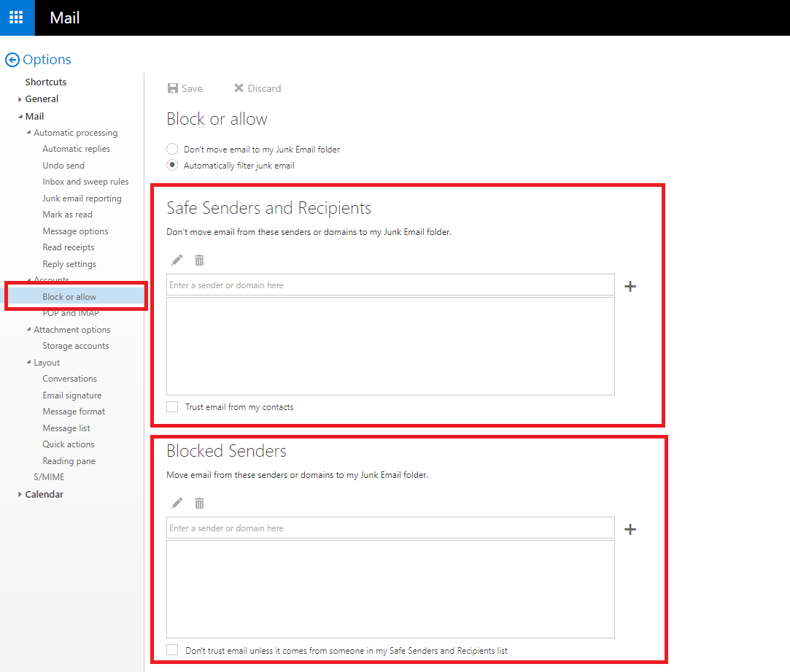This screenshot has width=790, height=672.
Task: Click the Safe Senders domain input field
Action: 390,285
